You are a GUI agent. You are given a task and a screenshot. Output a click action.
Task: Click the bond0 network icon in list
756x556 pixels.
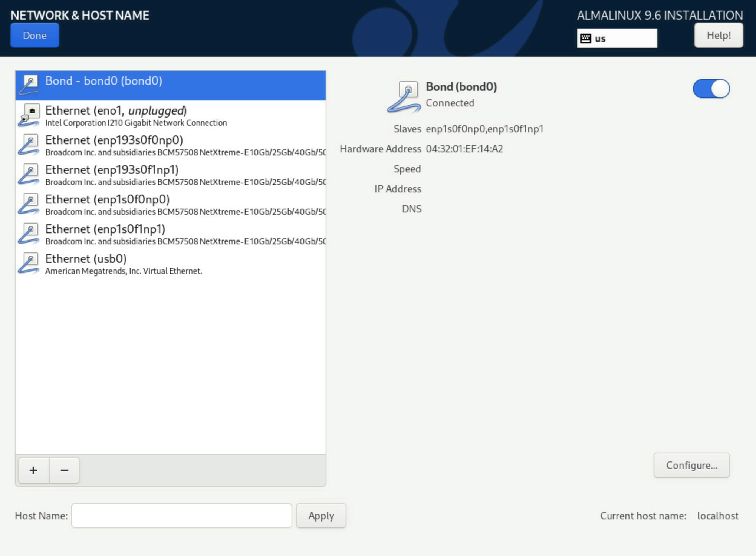(29, 85)
